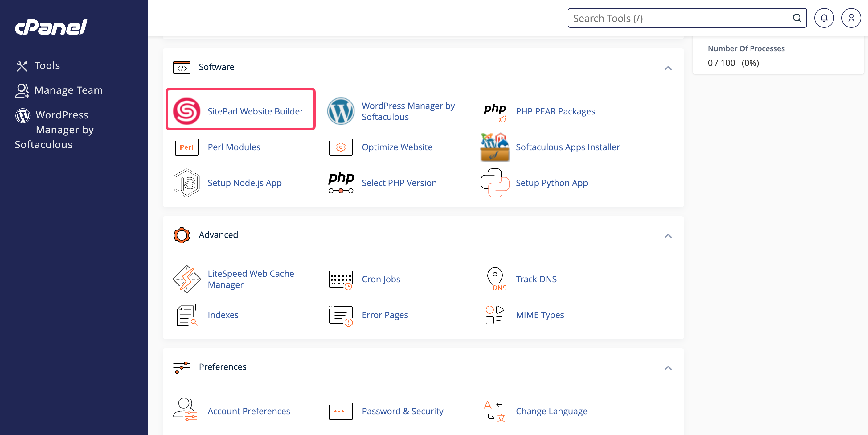Click the Advanced gear header icon

182,235
